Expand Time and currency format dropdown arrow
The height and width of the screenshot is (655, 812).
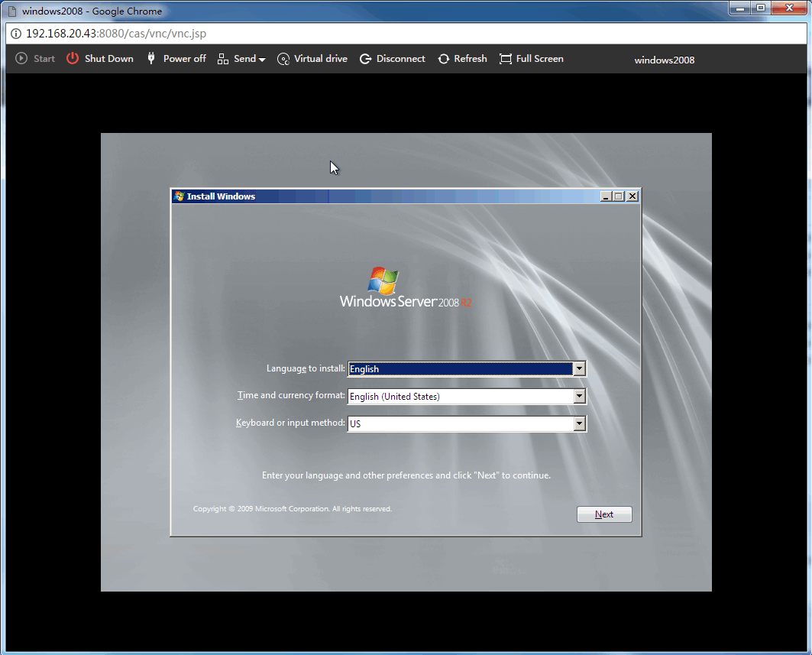click(580, 396)
